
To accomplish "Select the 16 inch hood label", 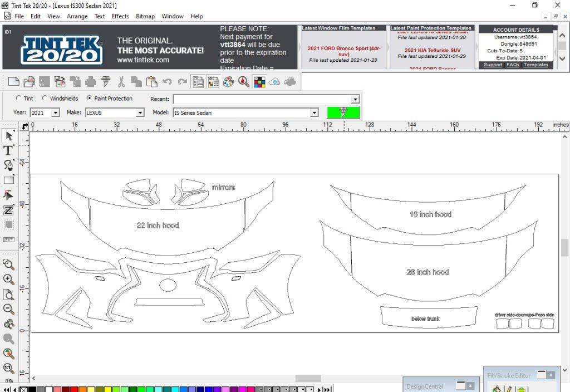I will (430, 214).
